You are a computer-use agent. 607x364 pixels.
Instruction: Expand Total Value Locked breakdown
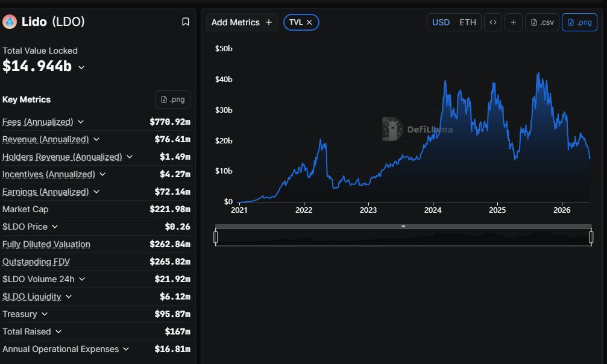coord(81,67)
